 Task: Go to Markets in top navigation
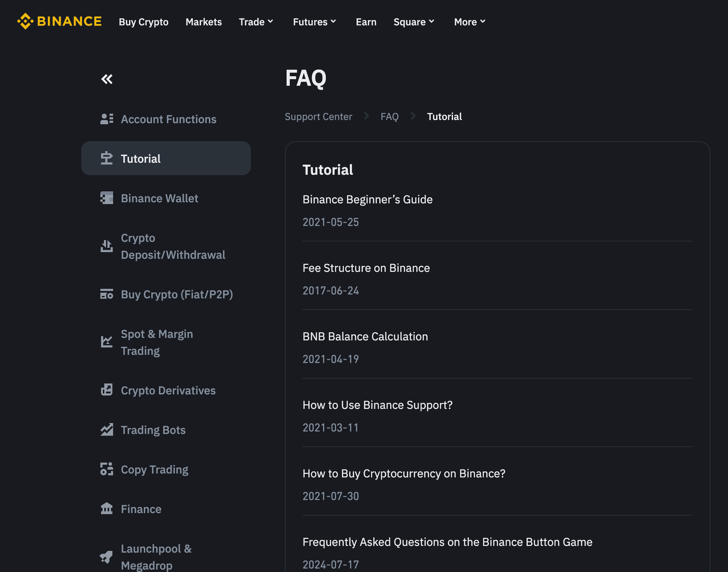(203, 22)
